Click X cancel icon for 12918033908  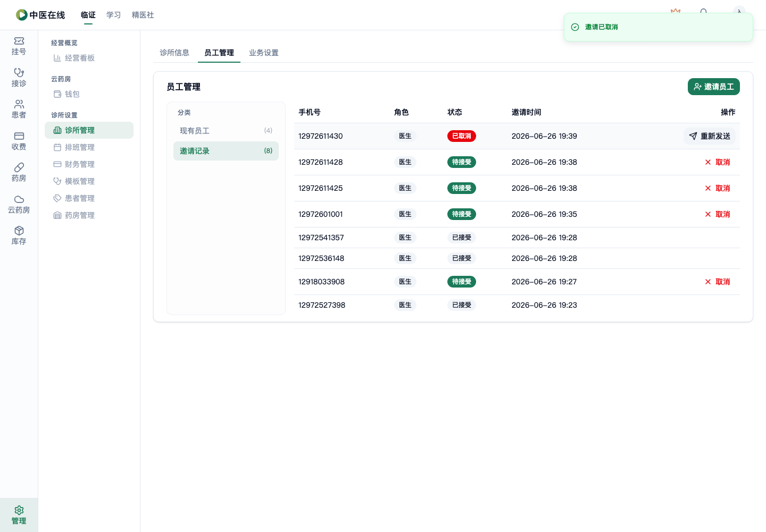[708, 282]
